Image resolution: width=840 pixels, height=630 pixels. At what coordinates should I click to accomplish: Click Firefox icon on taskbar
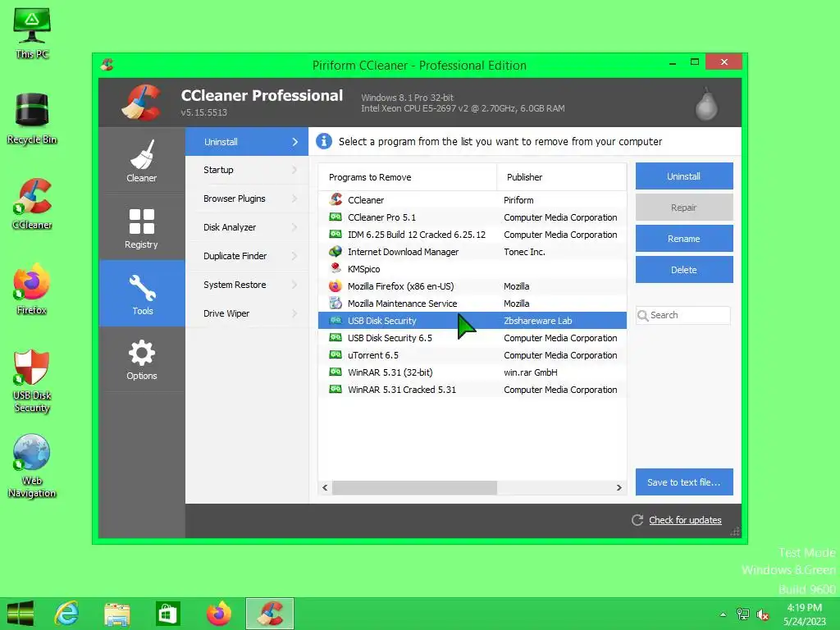click(x=218, y=614)
